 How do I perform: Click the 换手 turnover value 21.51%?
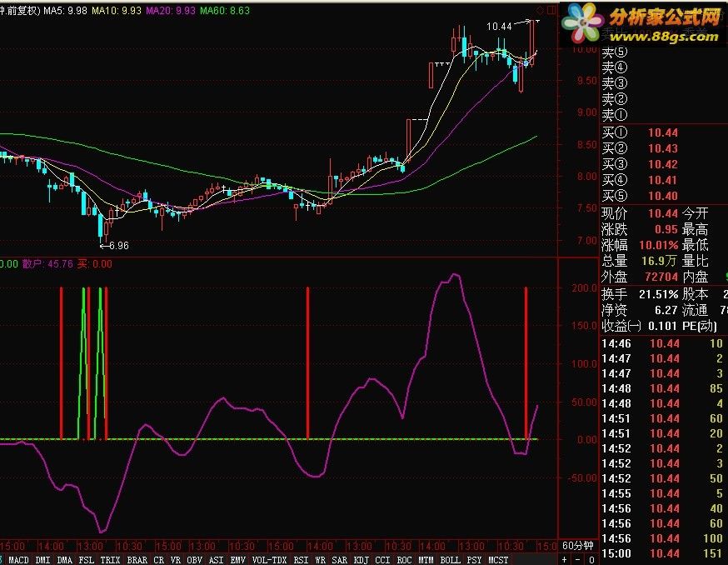659,294
